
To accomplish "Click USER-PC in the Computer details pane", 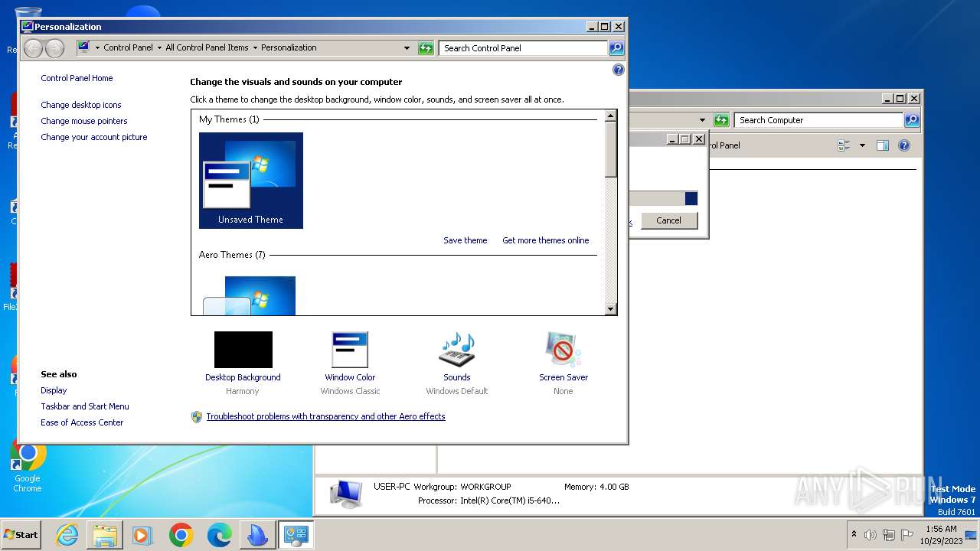I will [x=392, y=487].
